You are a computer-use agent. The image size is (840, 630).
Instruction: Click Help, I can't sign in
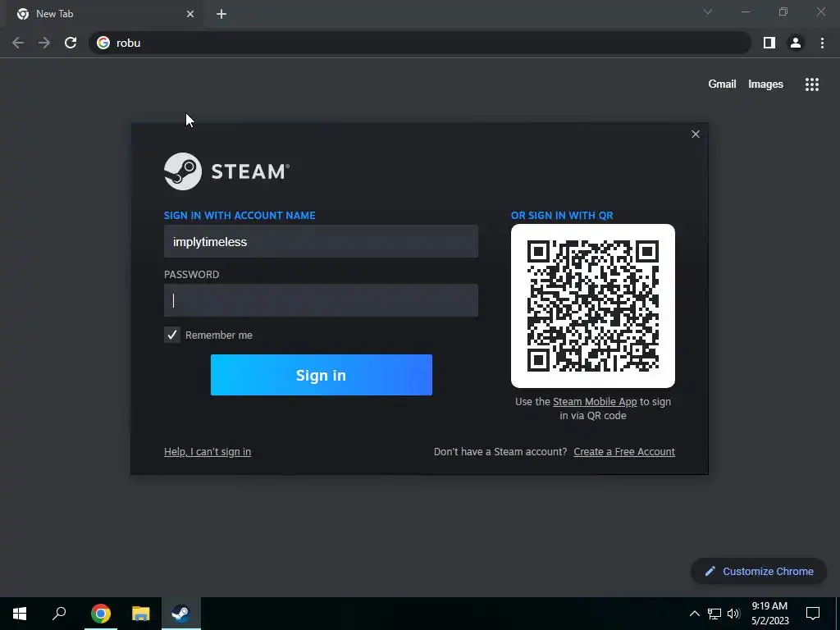pyautogui.click(x=208, y=452)
